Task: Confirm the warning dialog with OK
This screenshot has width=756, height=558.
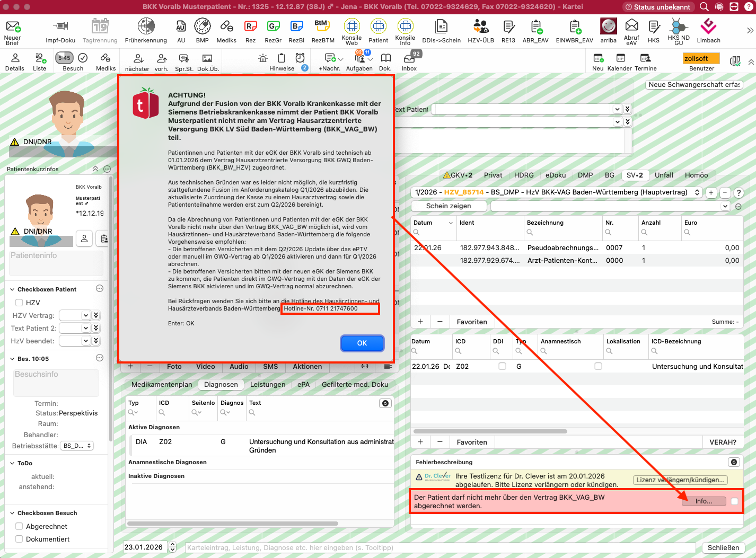Action: [362, 343]
